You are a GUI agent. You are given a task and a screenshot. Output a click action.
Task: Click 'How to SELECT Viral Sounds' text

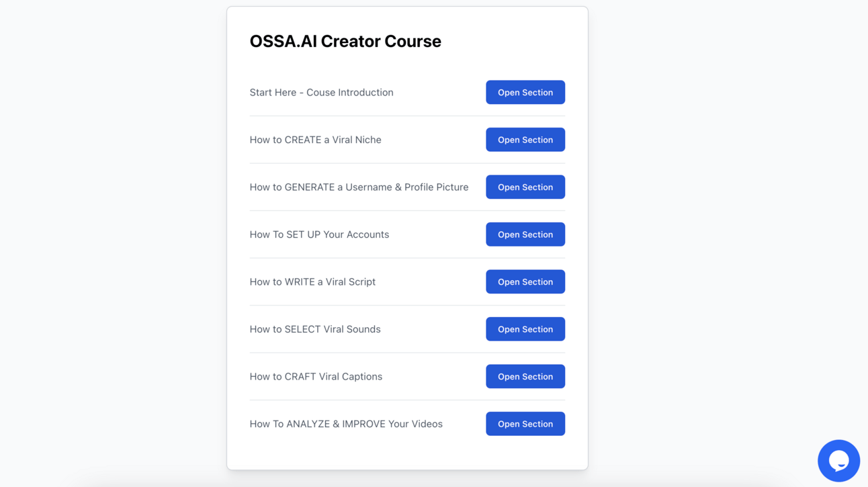tap(315, 329)
